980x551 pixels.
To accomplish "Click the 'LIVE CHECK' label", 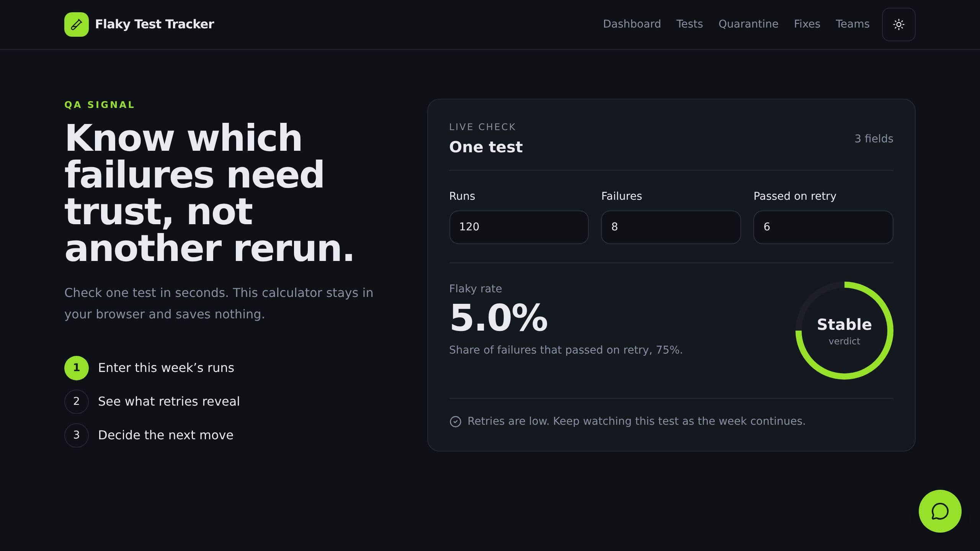I will tap(482, 127).
